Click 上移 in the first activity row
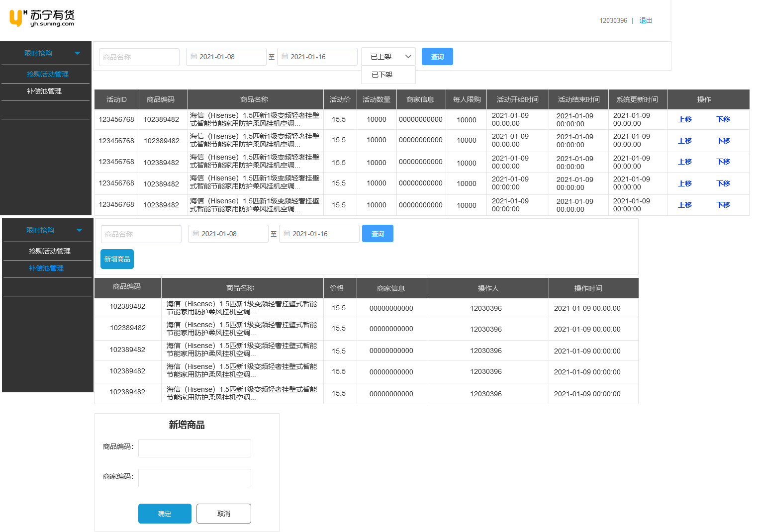Viewport: 760px width, 532px height. tap(685, 119)
